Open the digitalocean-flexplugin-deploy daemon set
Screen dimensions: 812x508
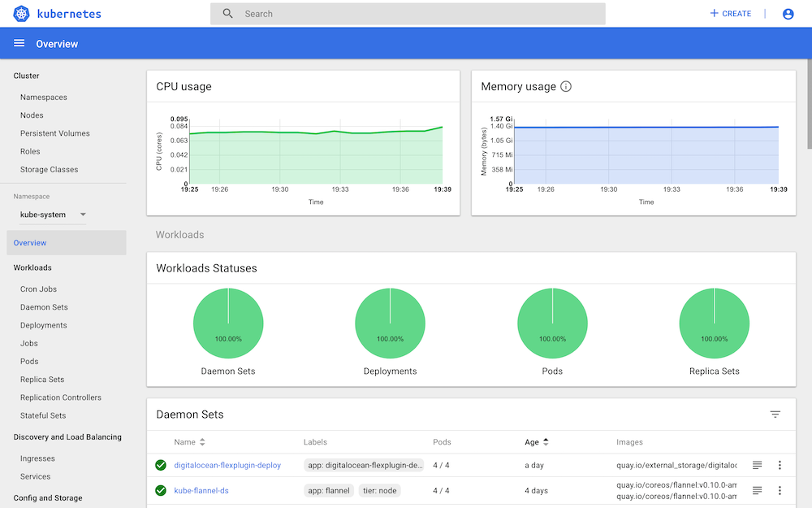tap(227, 465)
